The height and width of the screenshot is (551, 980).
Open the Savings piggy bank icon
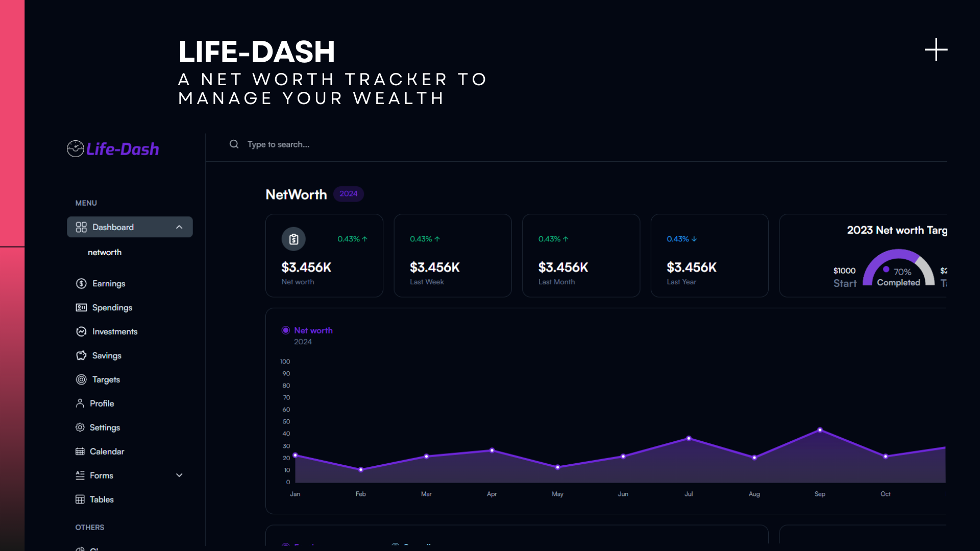pyautogui.click(x=82, y=355)
